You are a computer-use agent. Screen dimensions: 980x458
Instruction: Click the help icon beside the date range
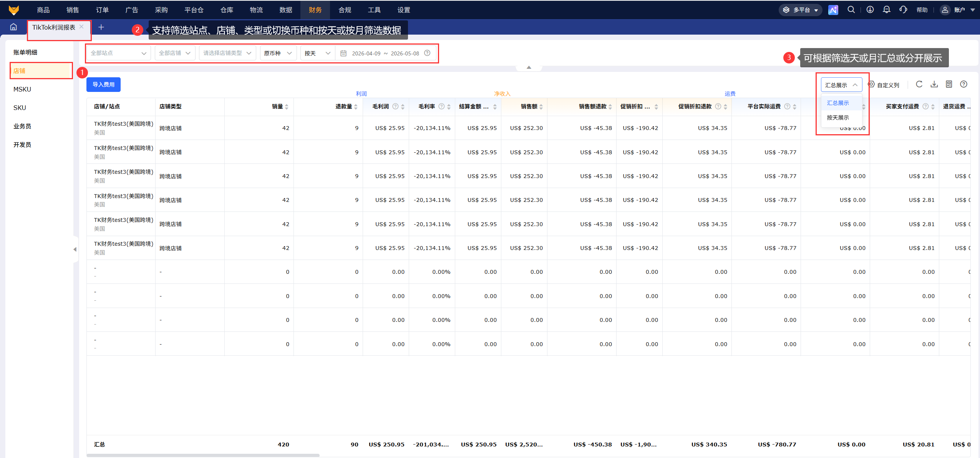tap(427, 53)
